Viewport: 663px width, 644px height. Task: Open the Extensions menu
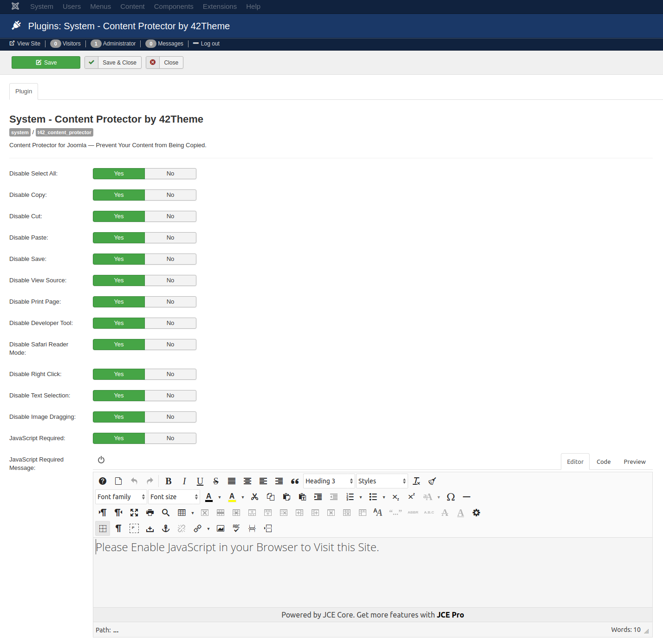(220, 7)
